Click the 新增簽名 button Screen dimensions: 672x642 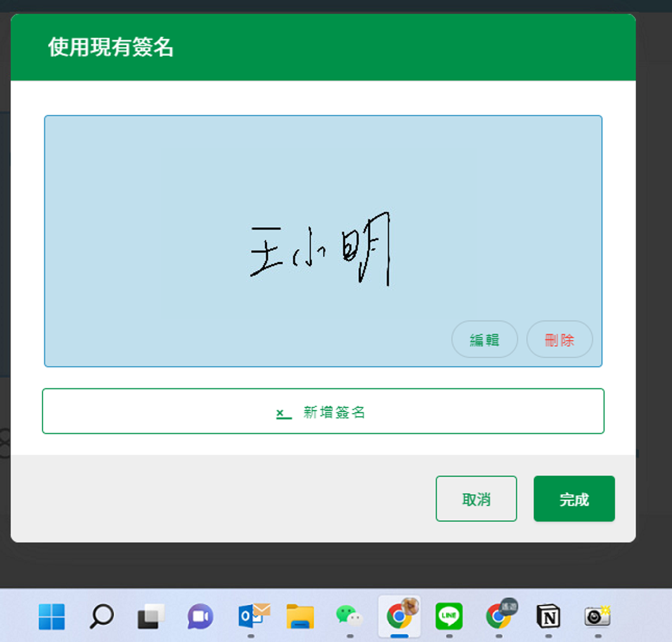point(323,411)
